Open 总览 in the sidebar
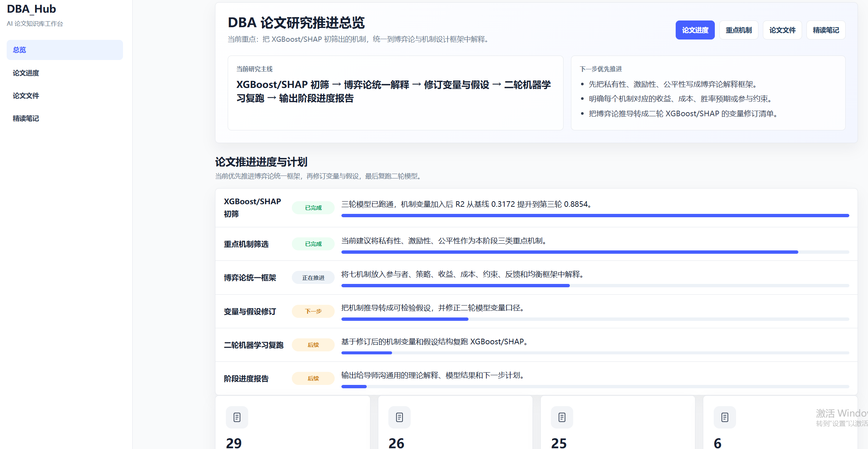This screenshot has width=868, height=449. click(x=65, y=50)
